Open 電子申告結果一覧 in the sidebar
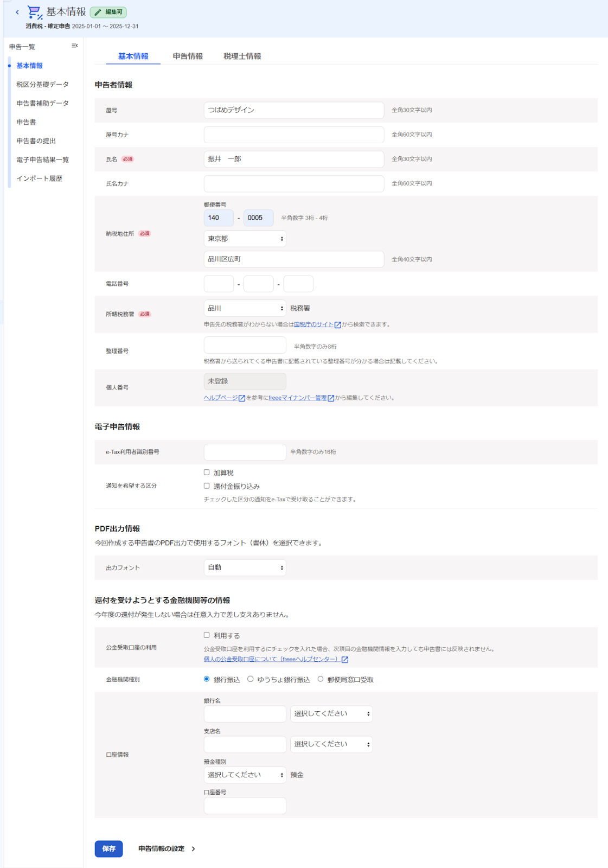Screen dimensions: 608x868 [x=43, y=159]
